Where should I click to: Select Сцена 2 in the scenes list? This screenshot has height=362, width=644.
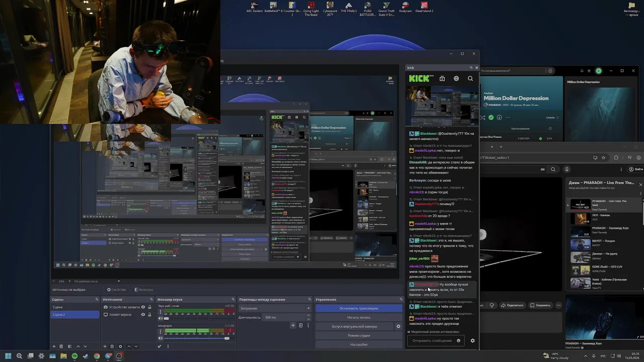point(75,315)
